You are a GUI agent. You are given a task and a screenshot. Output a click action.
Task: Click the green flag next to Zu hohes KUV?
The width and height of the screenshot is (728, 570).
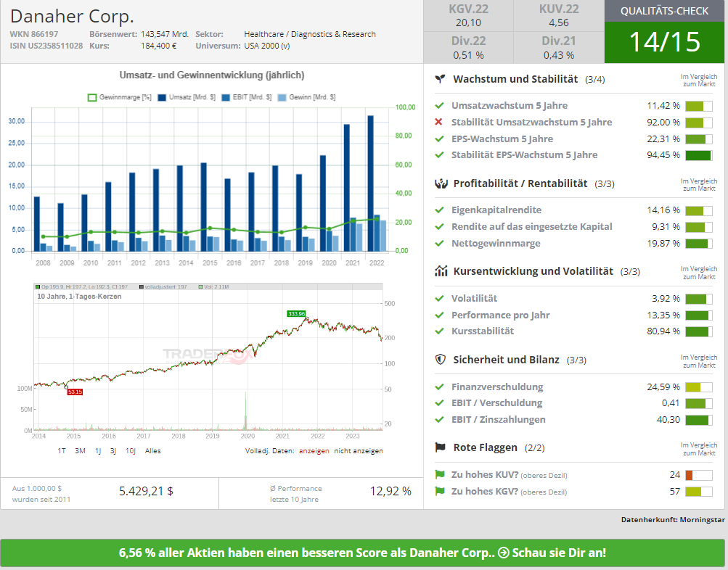point(439,475)
